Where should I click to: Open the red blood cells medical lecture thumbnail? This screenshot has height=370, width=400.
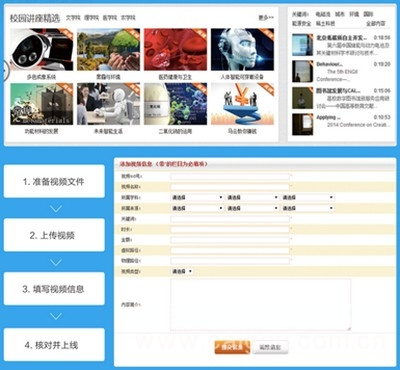click(175, 49)
